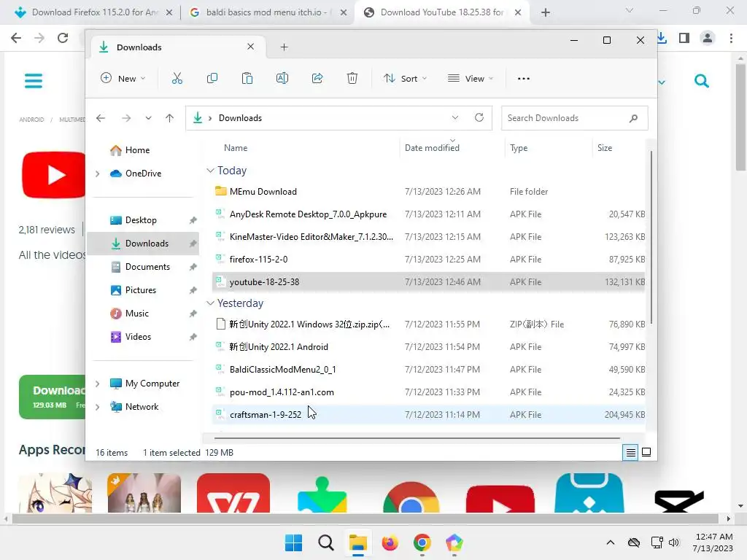Screen dimensions: 747x560
Task: Click the Rename icon in Explorer toolbar
Action: (282, 79)
